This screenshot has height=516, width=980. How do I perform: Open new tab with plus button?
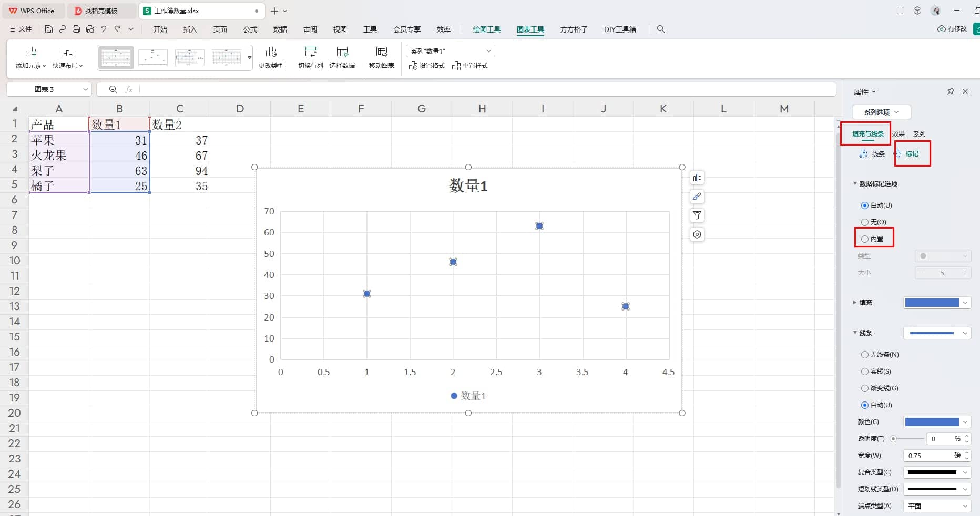(x=274, y=11)
